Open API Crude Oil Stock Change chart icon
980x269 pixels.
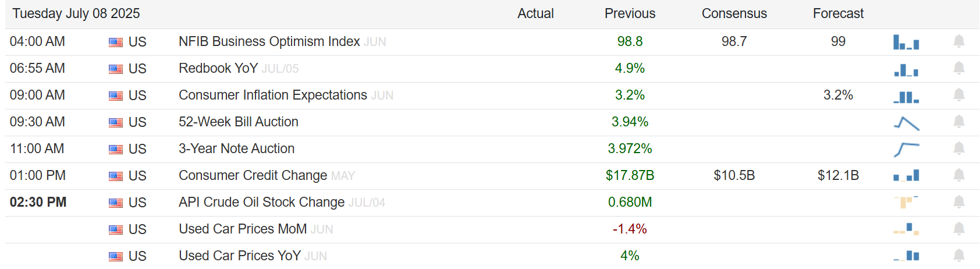click(x=906, y=202)
